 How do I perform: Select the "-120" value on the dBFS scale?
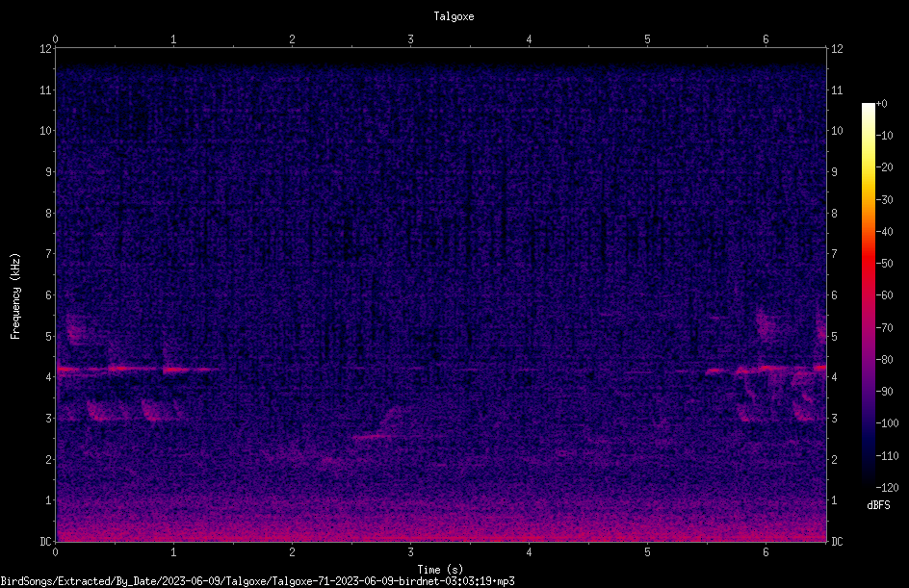click(x=888, y=488)
